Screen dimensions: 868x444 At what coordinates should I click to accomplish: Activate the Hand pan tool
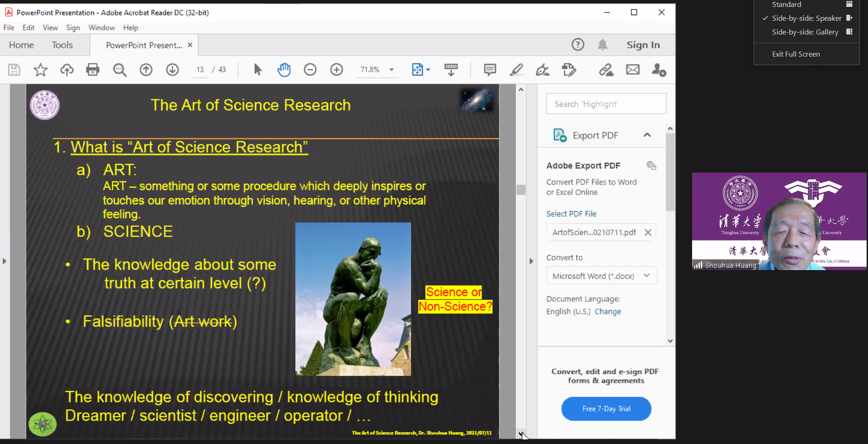pyautogui.click(x=284, y=70)
